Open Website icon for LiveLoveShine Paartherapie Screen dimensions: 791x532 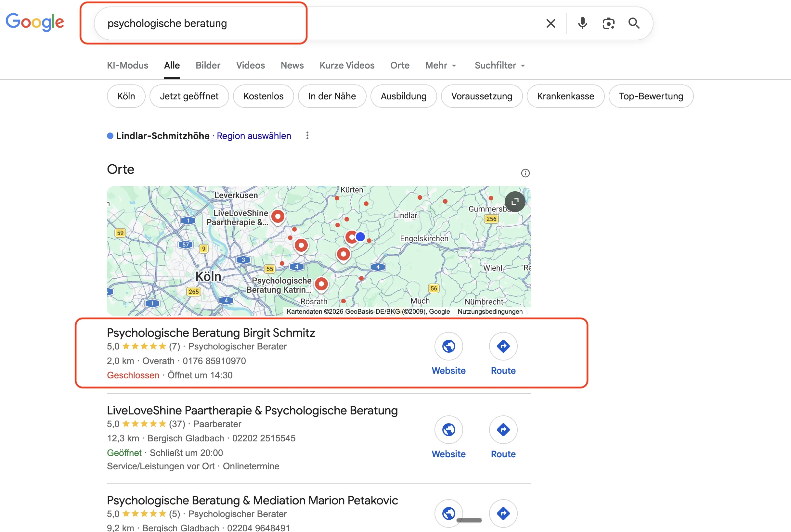[448, 430]
